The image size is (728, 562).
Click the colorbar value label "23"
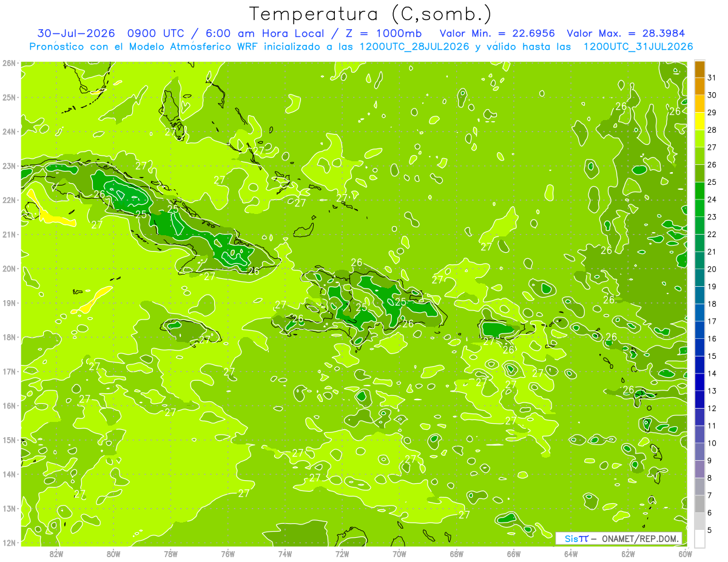coord(712,217)
